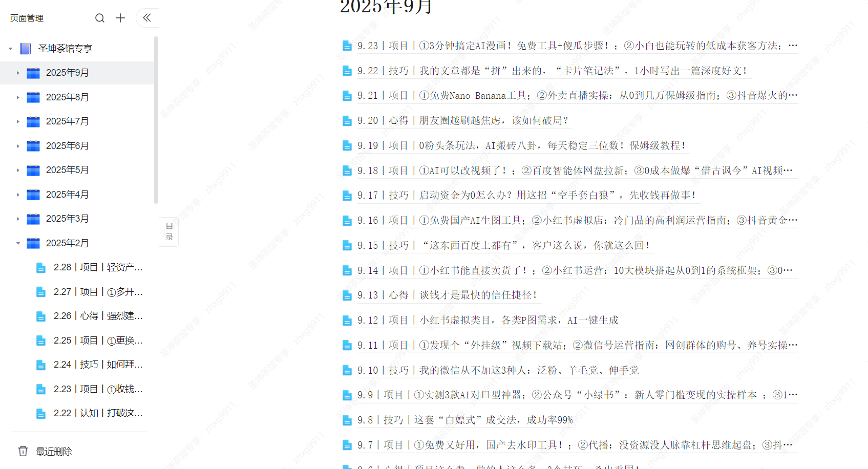Click document icon of 9.16 | 项目 entry

(x=347, y=221)
